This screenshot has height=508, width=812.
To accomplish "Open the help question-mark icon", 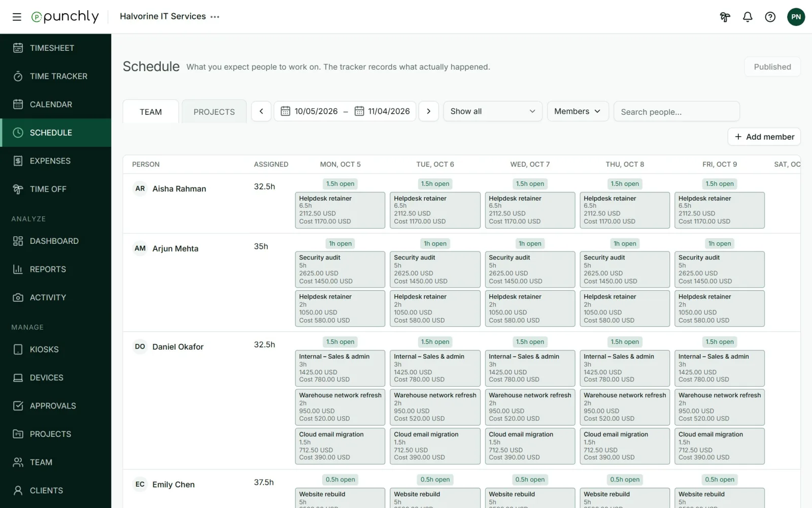I will coord(770,17).
